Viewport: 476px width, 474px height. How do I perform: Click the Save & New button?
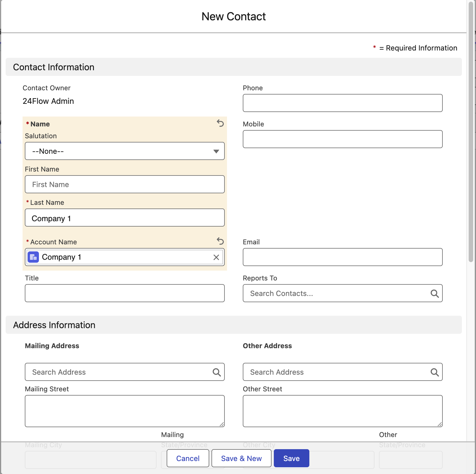(241, 458)
